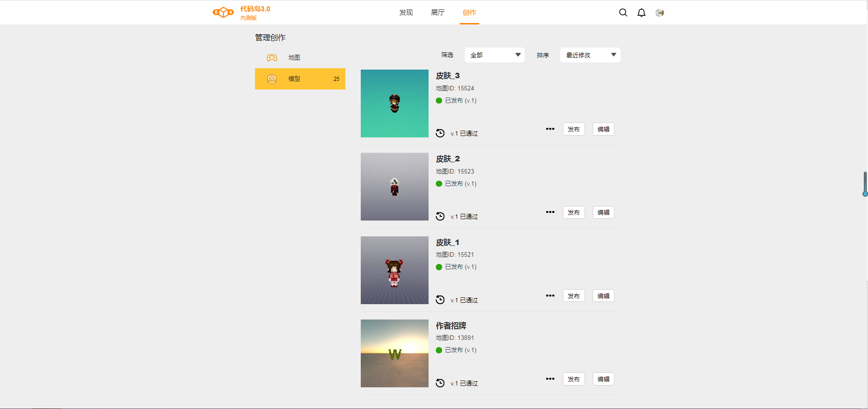Select 地图 in the sidebar
Image resolution: width=868 pixels, height=409 pixels.
click(300, 57)
